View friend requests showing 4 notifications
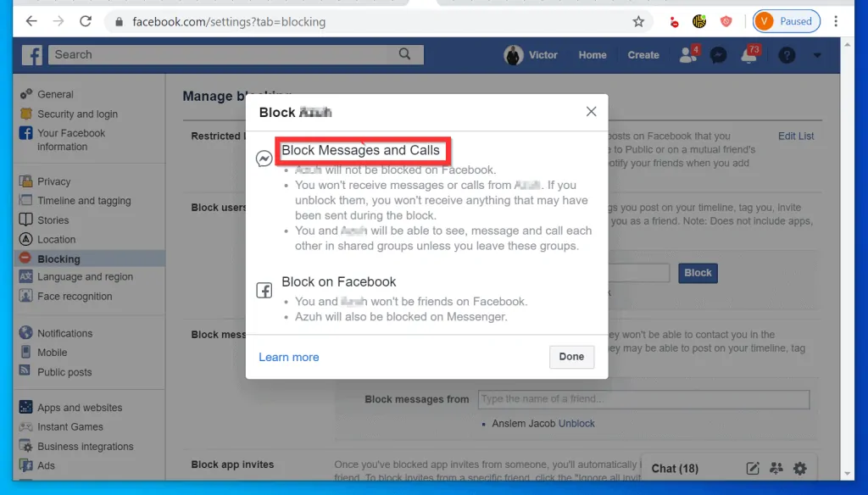The width and height of the screenshot is (868, 495). pos(687,54)
